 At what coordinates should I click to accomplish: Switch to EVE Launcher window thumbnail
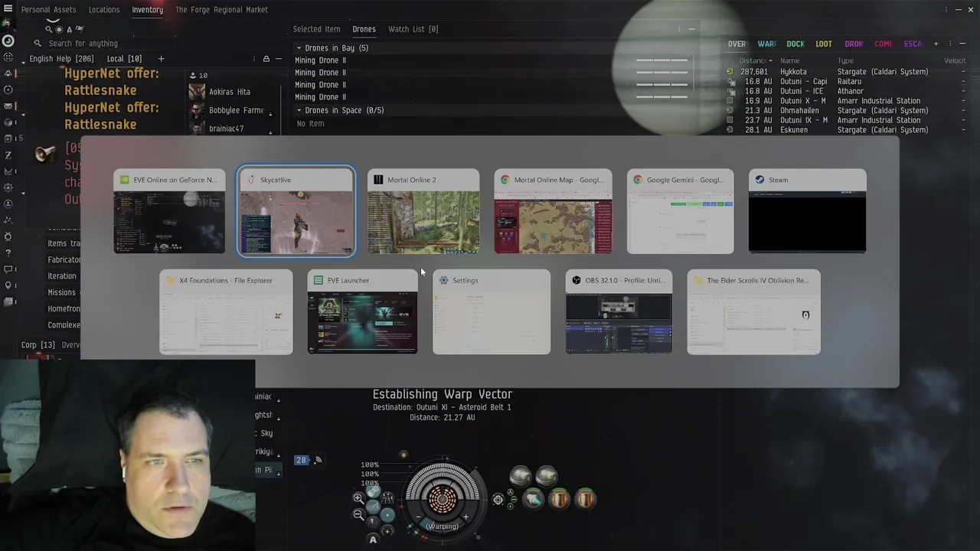pyautogui.click(x=362, y=311)
